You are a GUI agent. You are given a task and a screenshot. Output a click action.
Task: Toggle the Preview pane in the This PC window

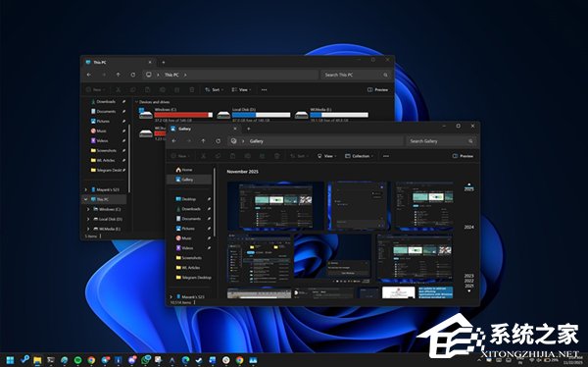click(377, 89)
